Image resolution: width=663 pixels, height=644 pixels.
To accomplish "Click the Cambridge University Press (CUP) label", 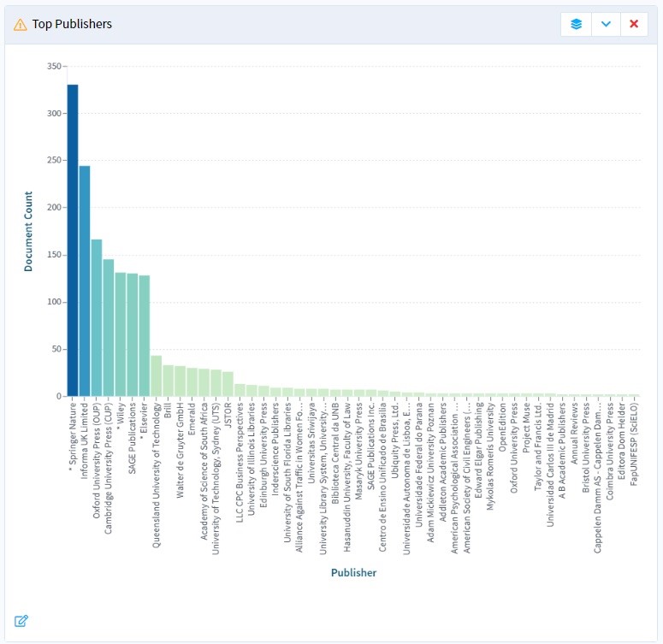I will [x=109, y=468].
